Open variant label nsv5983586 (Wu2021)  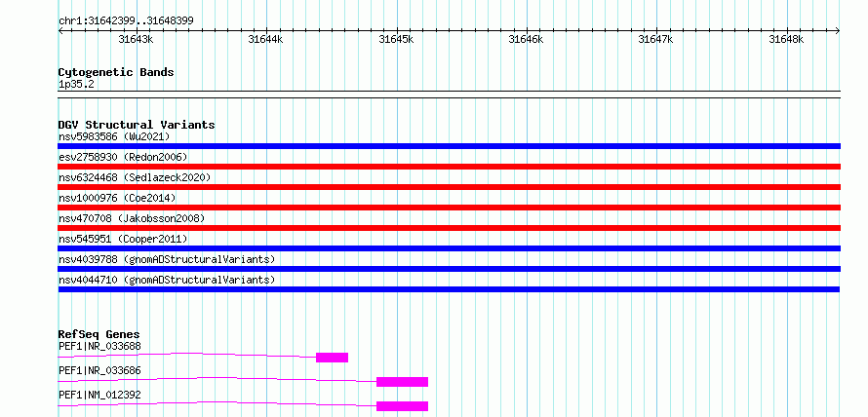[114, 136]
